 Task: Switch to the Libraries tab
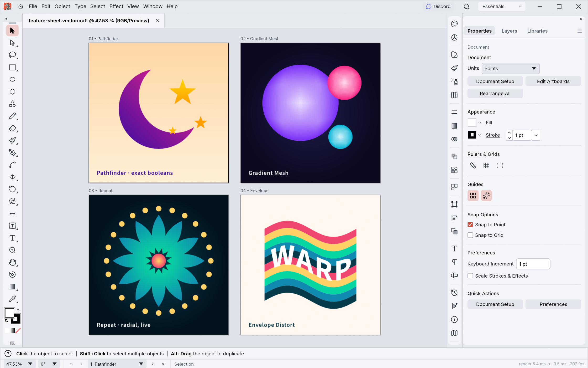click(x=537, y=31)
